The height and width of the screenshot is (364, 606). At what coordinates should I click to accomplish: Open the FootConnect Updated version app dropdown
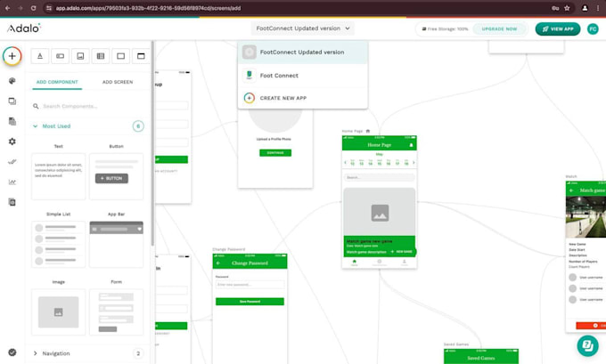(303, 28)
